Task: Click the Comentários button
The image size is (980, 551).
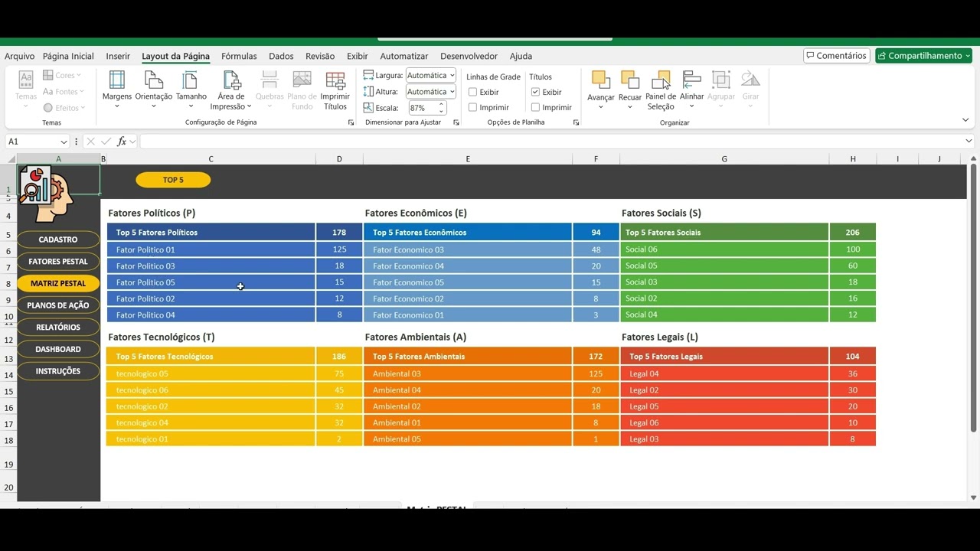Action: click(836, 56)
